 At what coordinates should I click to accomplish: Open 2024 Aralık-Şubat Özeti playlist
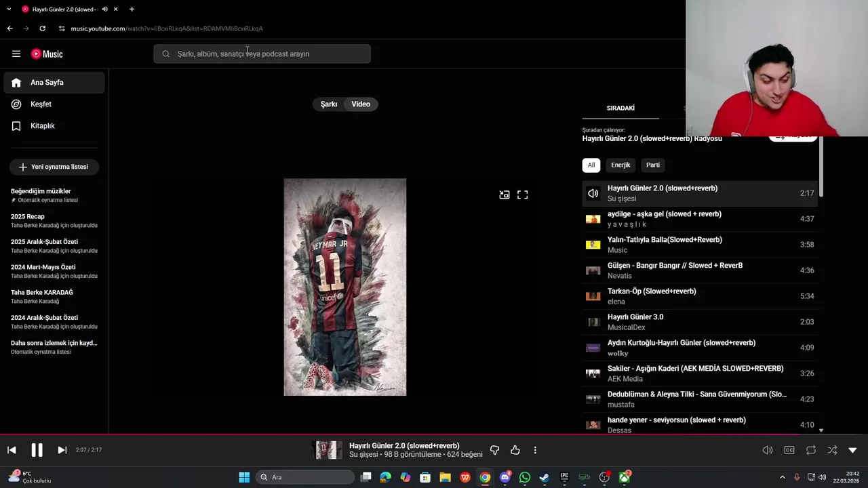click(54, 322)
